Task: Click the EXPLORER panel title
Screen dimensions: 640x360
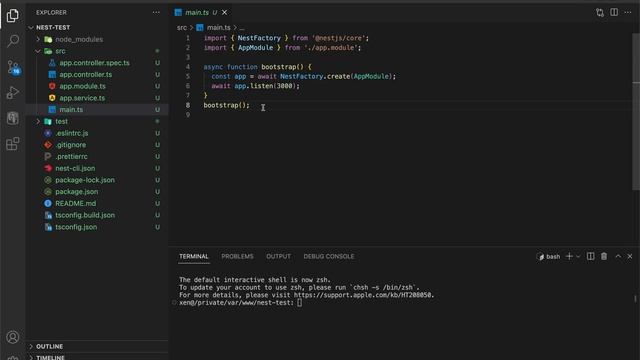Action: [51, 13]
